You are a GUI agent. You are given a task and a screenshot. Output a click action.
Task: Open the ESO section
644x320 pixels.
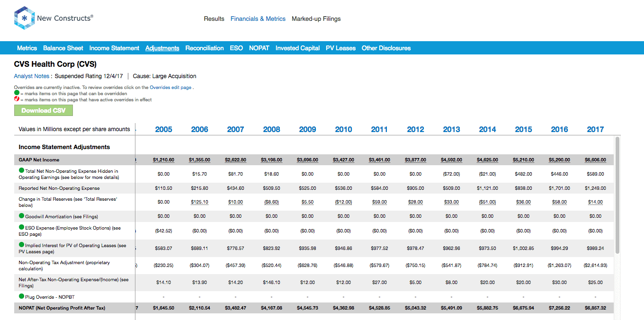click(236, 48)
